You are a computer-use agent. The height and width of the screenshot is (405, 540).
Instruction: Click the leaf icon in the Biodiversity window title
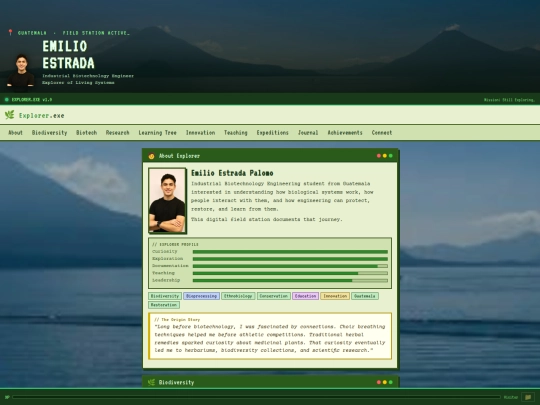151,382
